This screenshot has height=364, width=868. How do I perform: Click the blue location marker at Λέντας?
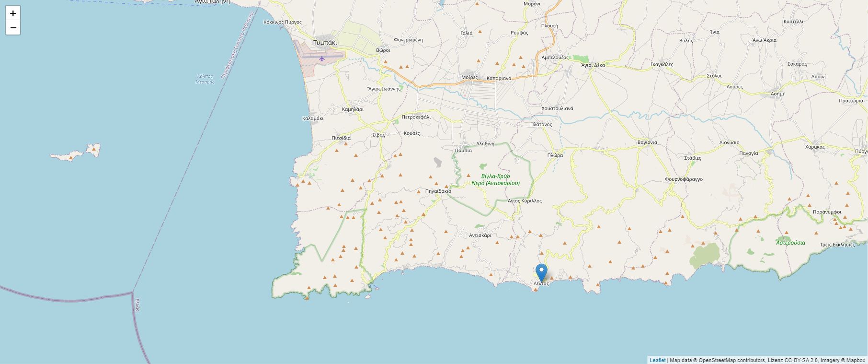tap(541, 273)
